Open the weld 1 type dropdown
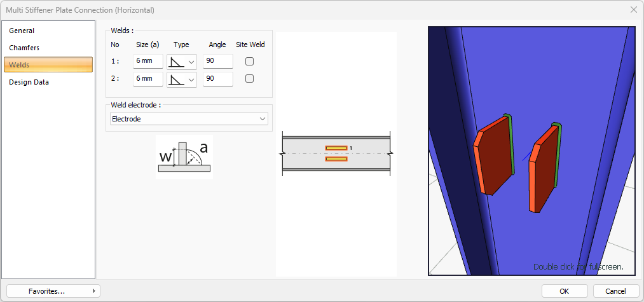Image resolution: width=644 pixels, height=302 pixels. coord(182,62)
